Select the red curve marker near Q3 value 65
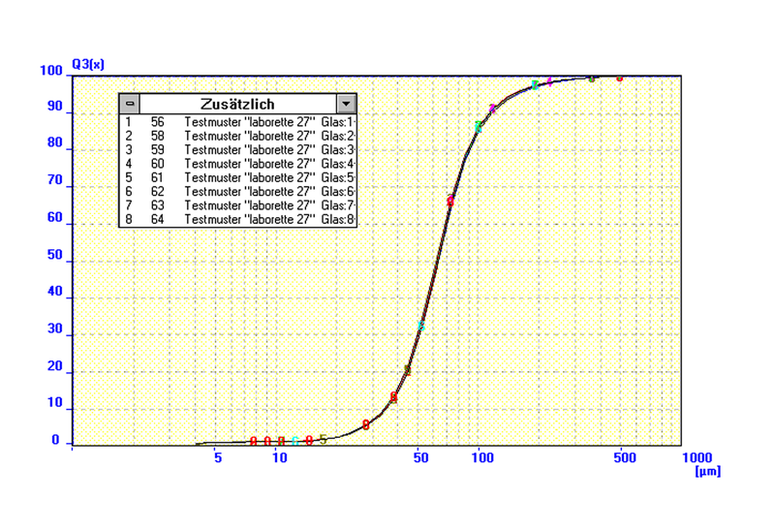 (451, 201)
